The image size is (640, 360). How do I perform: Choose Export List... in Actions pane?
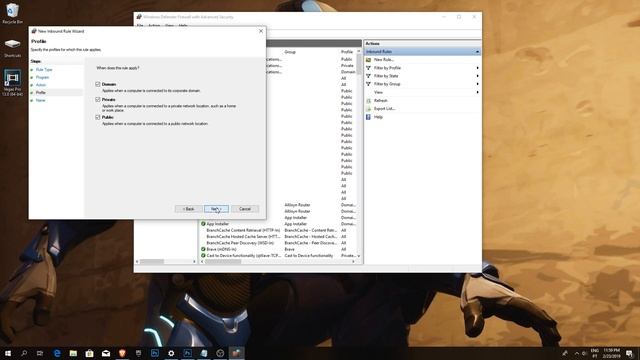click(x=384, y=109)
